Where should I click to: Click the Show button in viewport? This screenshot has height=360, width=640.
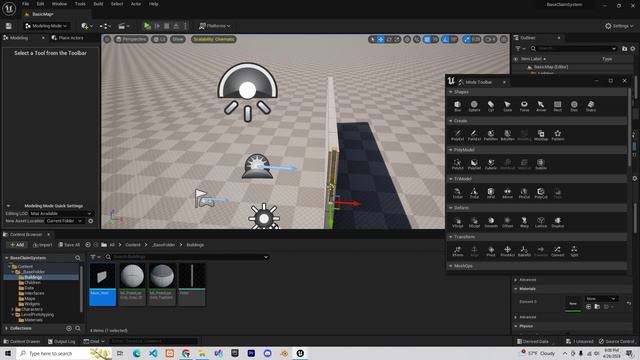click(178, 39)
